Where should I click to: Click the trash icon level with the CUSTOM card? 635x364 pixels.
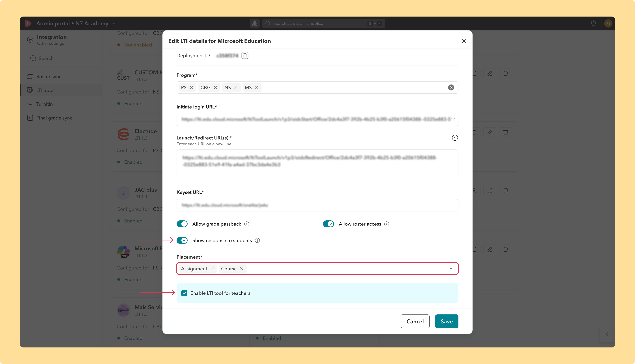tap(505, 74)
